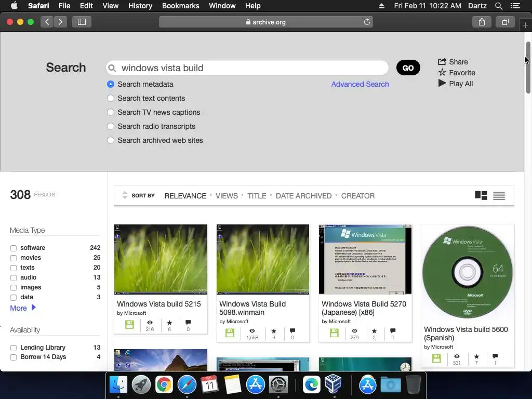Check the Borrow 14 Days filter
532x399 pixels.
point(14,357)
